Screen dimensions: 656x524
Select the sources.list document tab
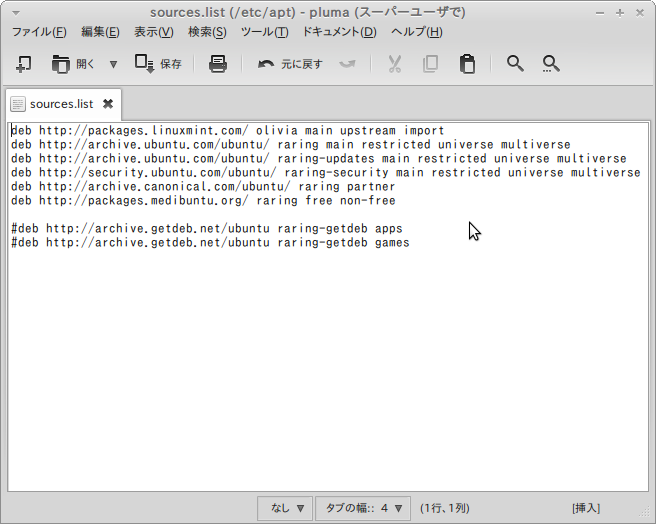pos(64,104)
